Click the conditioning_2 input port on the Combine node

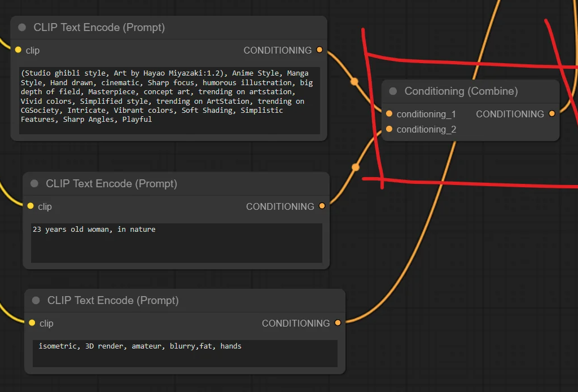389,129
